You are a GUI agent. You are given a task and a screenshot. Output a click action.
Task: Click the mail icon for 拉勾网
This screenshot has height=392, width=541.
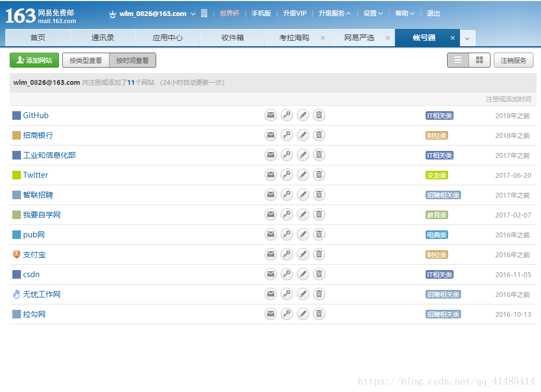pyautogui.click(x=271, y=314)
